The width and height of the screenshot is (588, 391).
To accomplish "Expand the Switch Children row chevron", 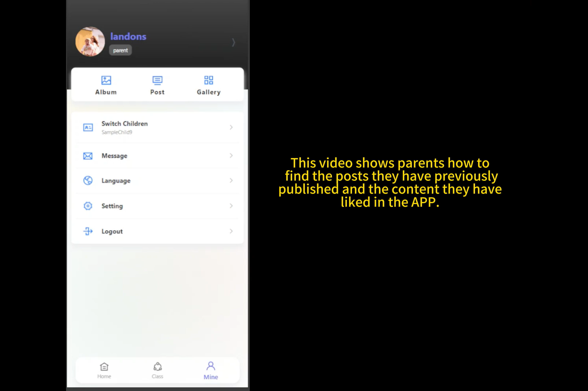I will pos(231,127).
